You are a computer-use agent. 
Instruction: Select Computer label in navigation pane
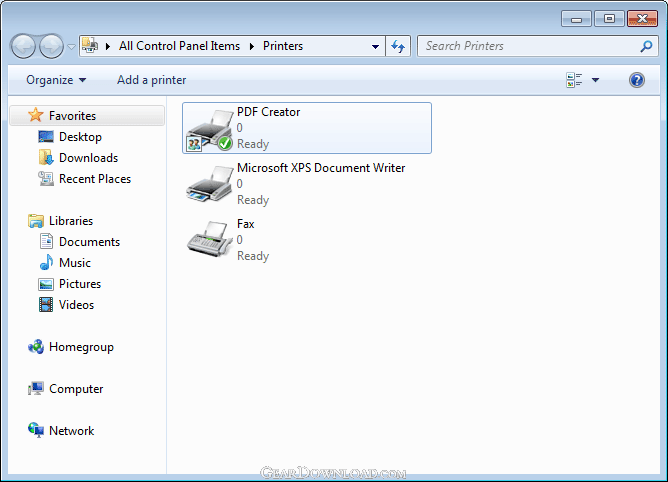pyautogui.click(x=76, y=389)
